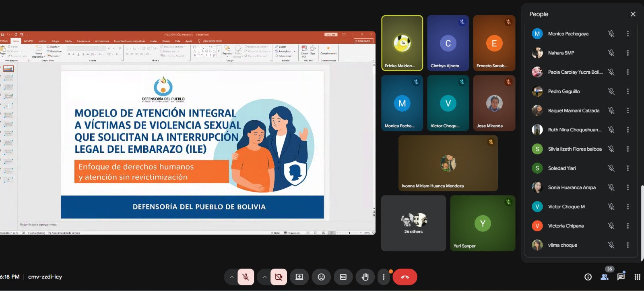Open more actions menu for Victoria Chipana
Viewport: 644px width, 291px height.
(627, 226)
